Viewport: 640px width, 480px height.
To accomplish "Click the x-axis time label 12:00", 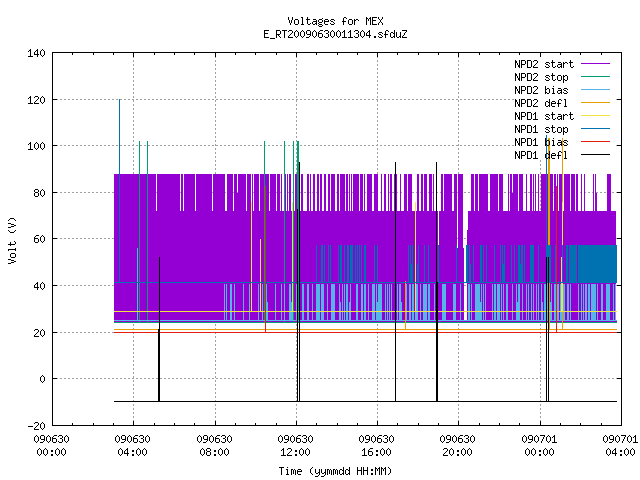I will tap(295, 453).
